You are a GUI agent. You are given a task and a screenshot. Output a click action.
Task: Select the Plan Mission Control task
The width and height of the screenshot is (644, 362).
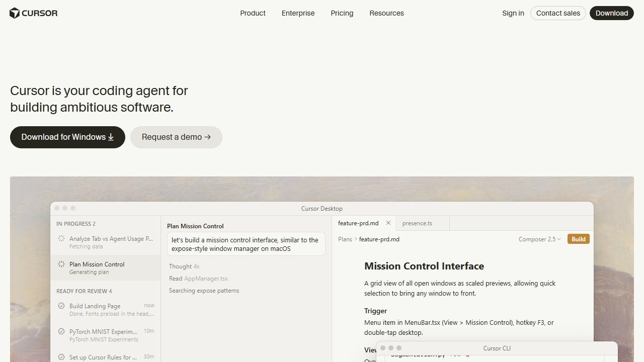(106, 267)
